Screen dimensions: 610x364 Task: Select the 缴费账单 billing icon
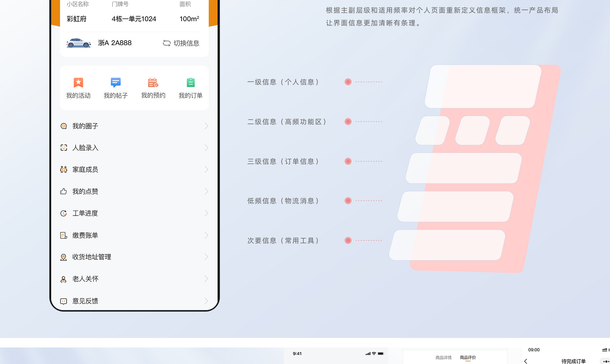coord(64,235)
